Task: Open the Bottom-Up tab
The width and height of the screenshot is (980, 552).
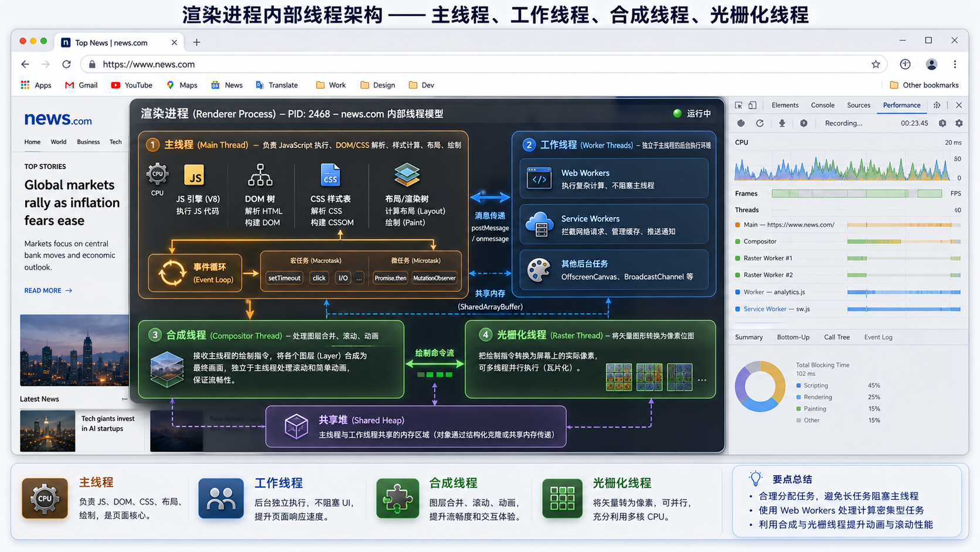Action: (793, 337)
